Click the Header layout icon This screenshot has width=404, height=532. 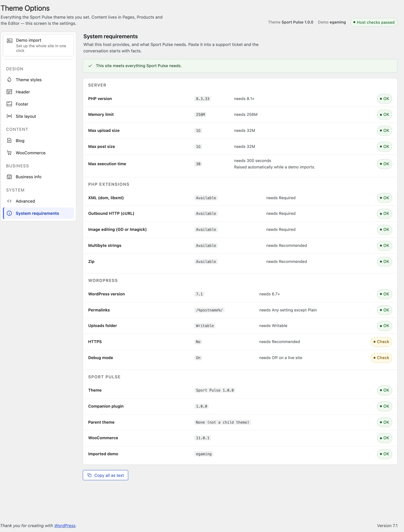pos(9,92)
